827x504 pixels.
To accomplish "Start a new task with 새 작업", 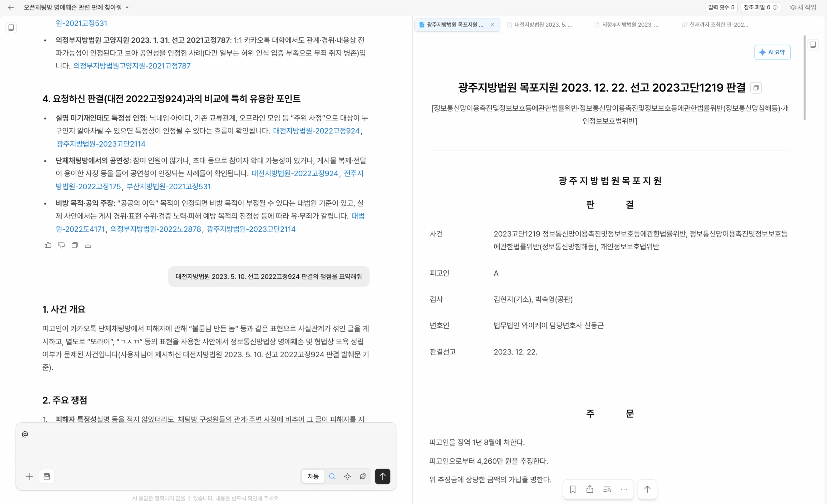I will pyautogui.click(x=803, y=7).
